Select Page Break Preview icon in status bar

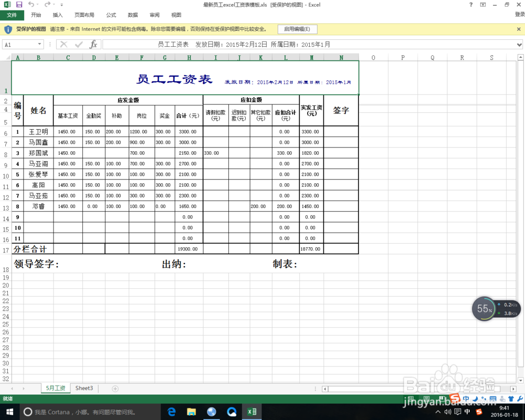pyautogui.click(x=443, y=398)
